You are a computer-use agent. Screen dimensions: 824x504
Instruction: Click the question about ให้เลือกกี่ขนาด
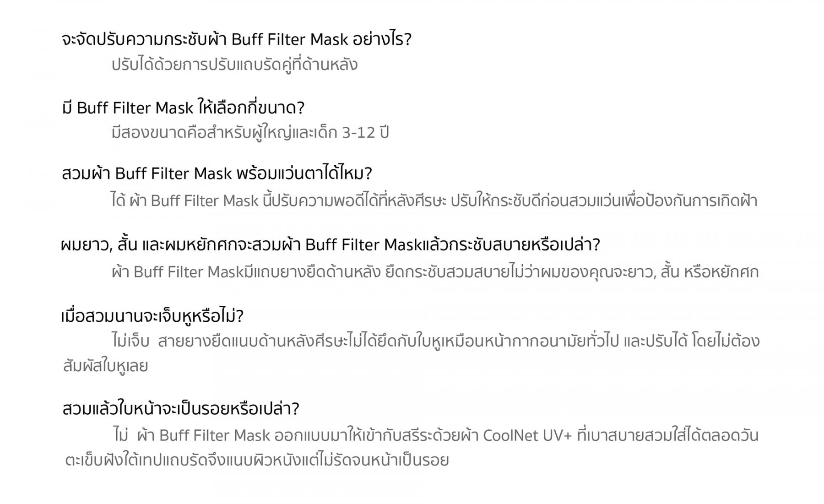click(x=183, y=108)
